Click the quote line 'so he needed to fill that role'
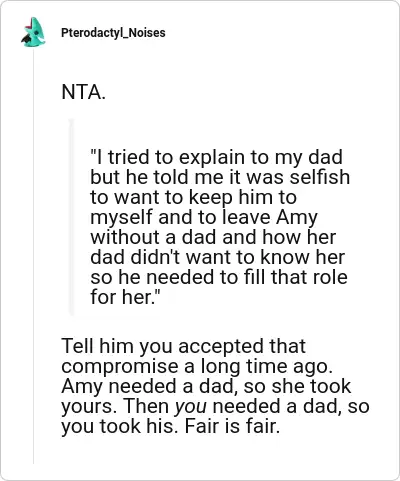The image size is (400, 481). point(219,277)
